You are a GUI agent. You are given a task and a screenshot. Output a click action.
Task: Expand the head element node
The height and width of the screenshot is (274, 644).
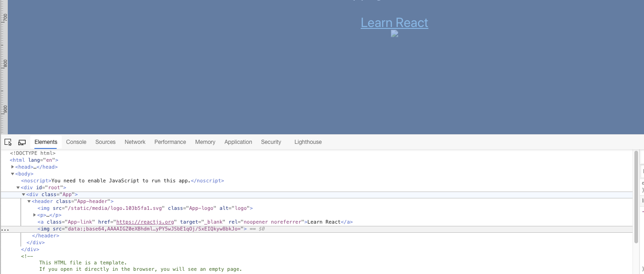point(13,167)
